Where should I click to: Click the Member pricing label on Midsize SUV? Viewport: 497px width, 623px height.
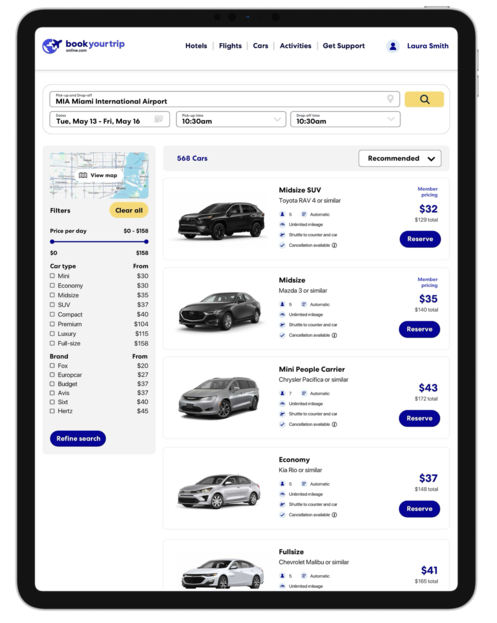[427, 192]
